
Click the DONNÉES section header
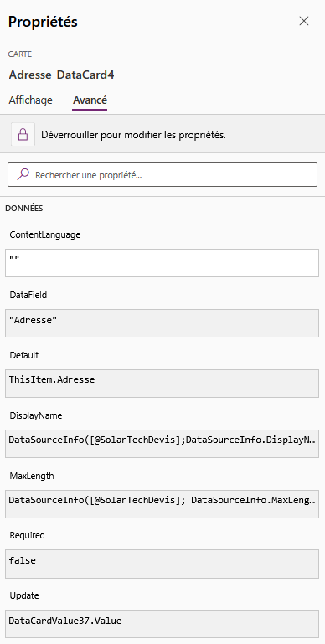(x=23, y=209)
